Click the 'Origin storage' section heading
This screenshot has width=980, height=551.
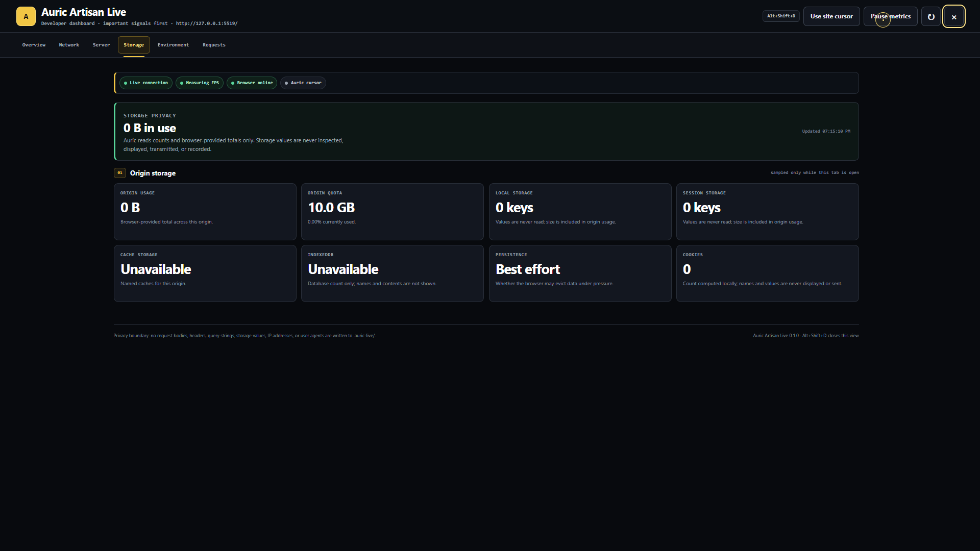coord(153,173)
